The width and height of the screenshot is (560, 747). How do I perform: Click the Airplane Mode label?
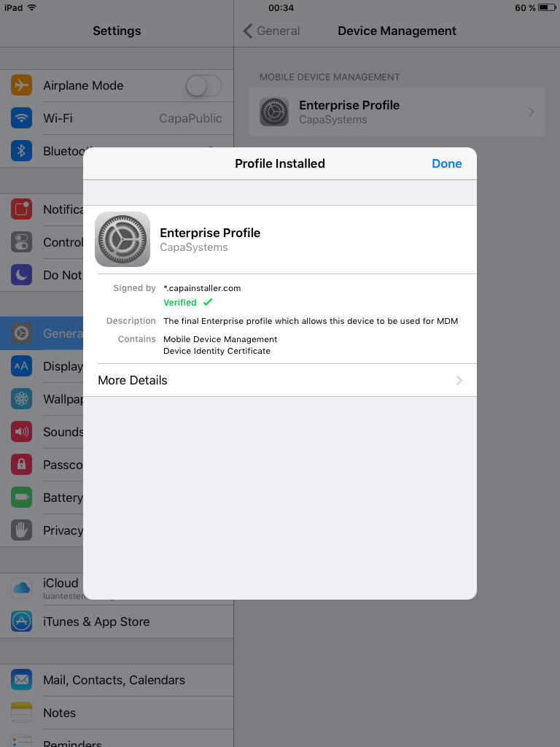83,86
